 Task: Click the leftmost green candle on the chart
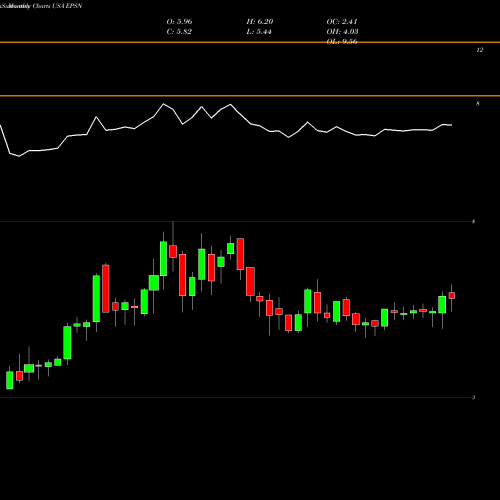pyautogui.click(x=10, y=380)
